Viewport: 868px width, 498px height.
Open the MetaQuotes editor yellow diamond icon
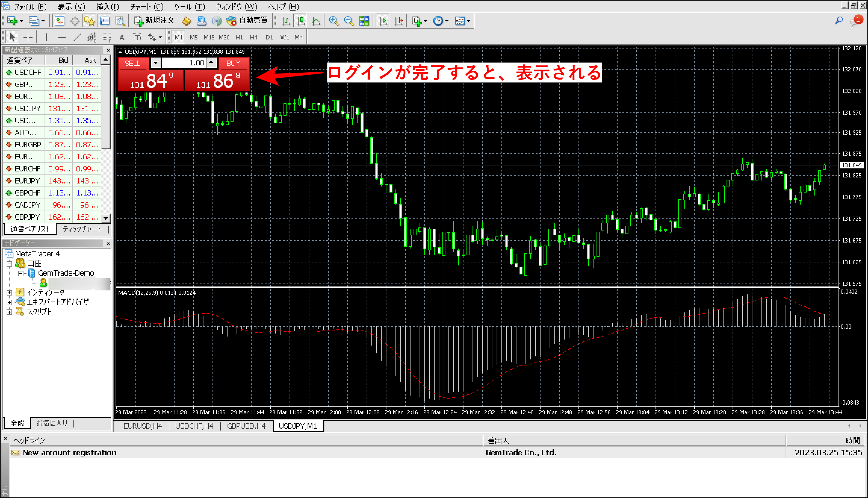(x=187, y=21)
